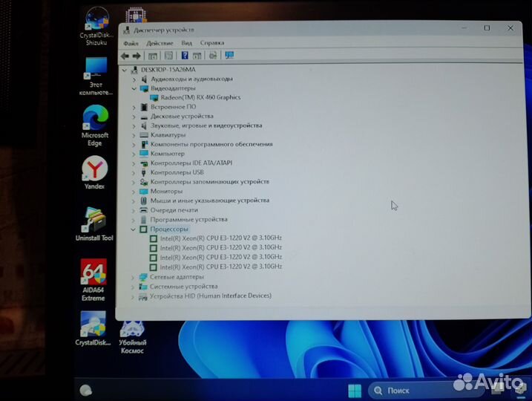This screenshot has height=401, width=532.
Task: Click the DESKTOP-15A26MA computer name
Action: pyautogui.click(x=168, y=70)
